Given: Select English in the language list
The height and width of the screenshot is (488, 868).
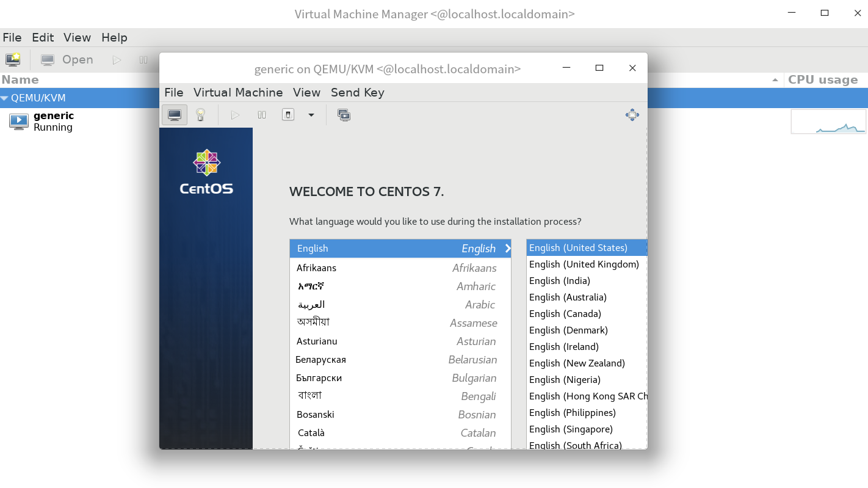Looking at the screenshot, I should tap(400, 249).
